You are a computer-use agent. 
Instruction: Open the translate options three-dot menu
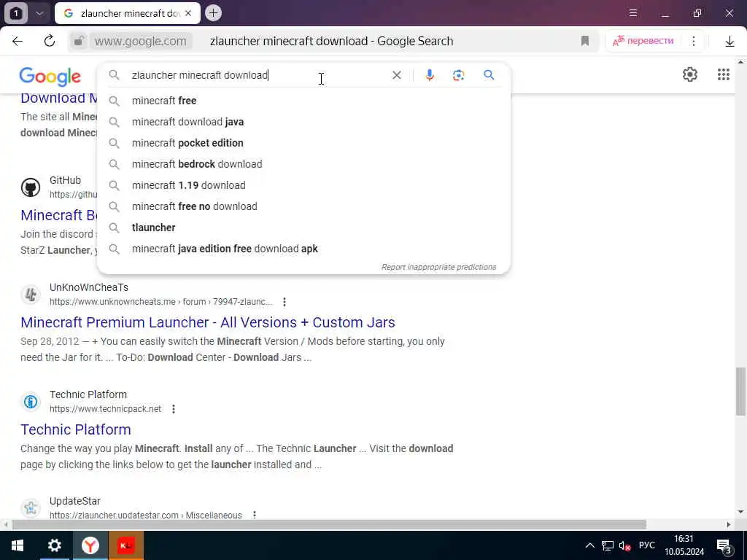tap(694, 41)
